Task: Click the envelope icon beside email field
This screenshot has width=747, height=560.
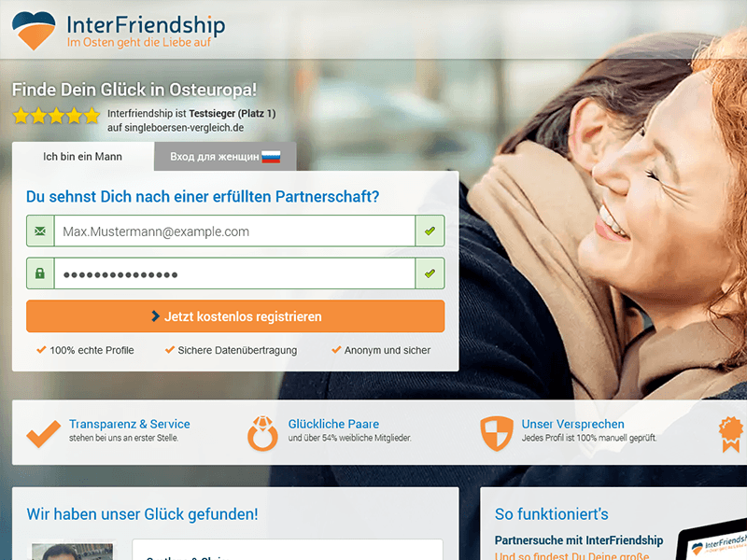Action: click(x=40, y=231)
